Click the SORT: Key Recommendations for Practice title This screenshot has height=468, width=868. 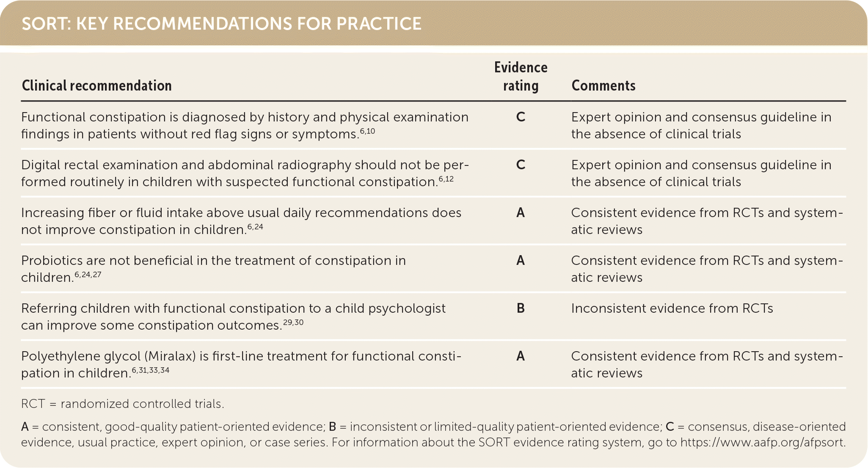pyautogui.click(x=221, y=24)
